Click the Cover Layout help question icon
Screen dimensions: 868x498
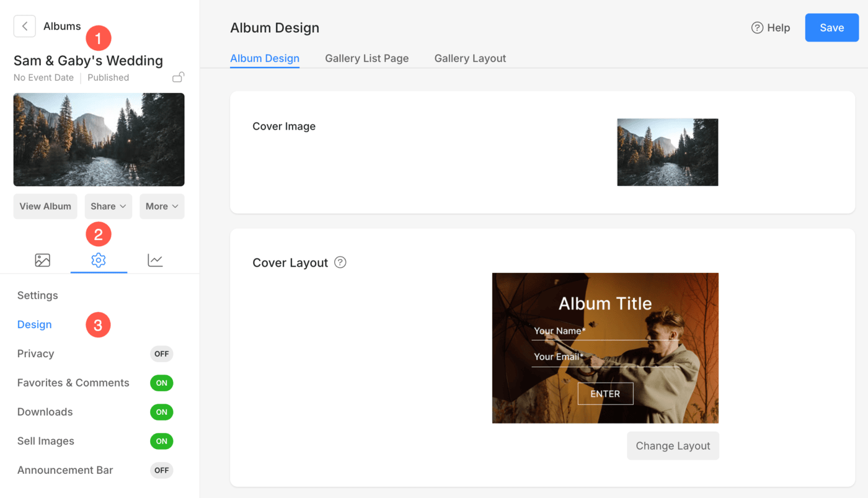coord(340,262)
